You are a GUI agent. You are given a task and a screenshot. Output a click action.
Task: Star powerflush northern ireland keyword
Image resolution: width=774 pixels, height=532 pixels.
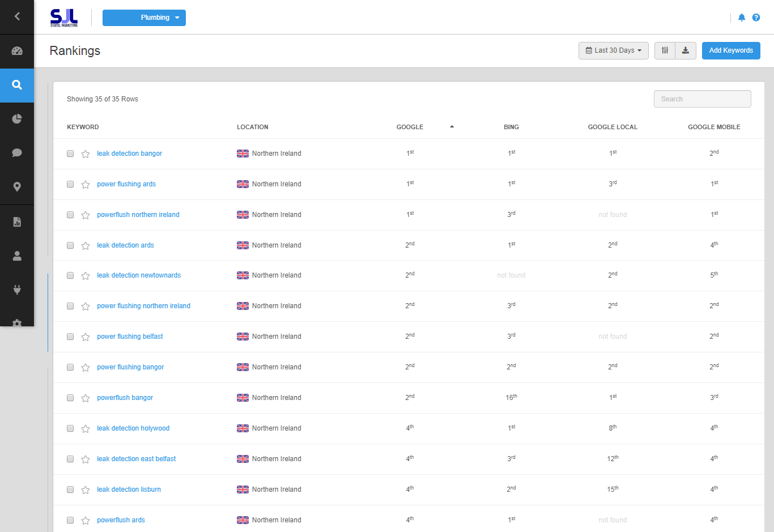pyautogui.click(x=86, y=215)
